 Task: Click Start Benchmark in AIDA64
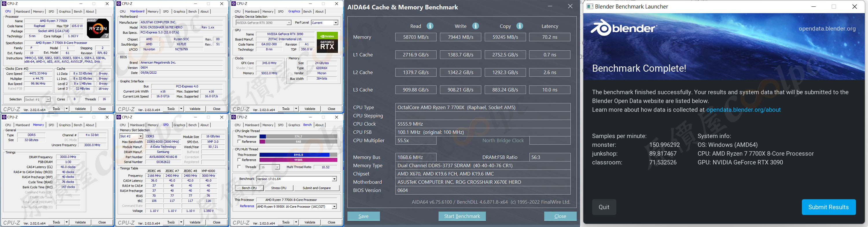pyautogui.click(x=462, y=216)
